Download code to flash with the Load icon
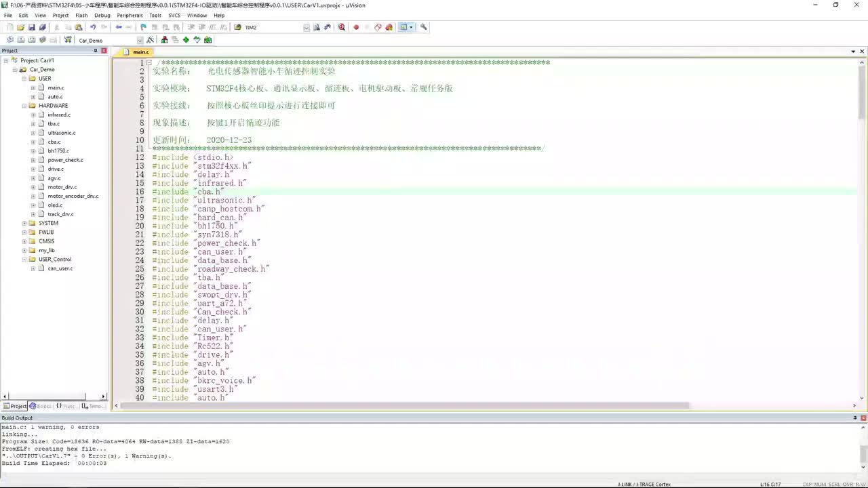Viewport: 868px width, 488px height. pyautogui.click(x=68, y=40)
